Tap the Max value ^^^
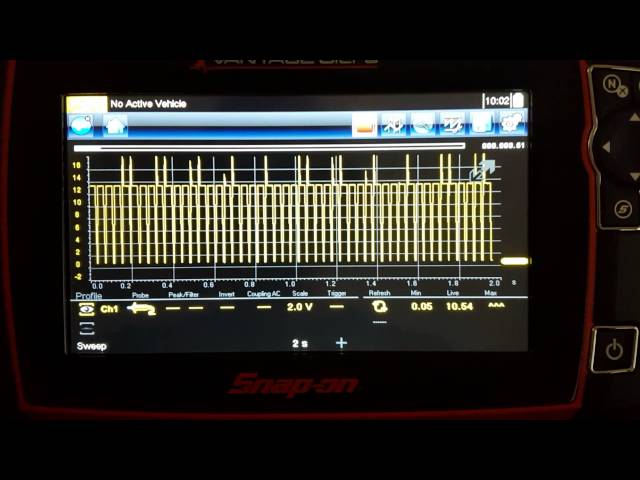This screenshot has width=640, height=480. (x=496, y=305)
